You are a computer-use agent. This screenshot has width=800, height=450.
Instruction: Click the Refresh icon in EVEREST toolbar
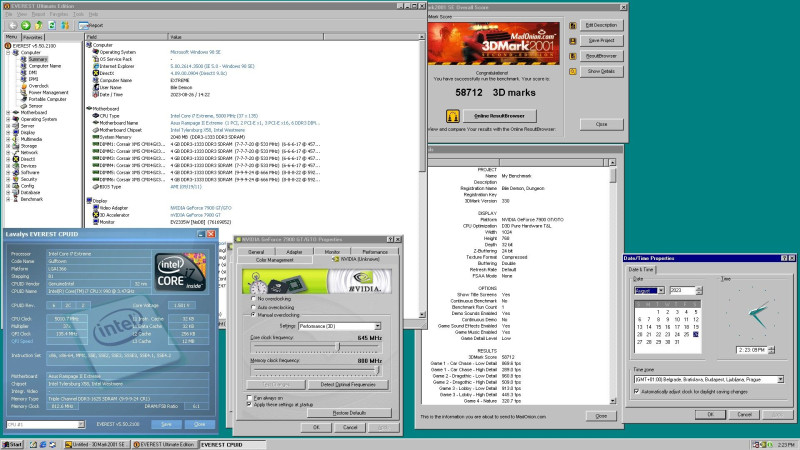[52, 25]
